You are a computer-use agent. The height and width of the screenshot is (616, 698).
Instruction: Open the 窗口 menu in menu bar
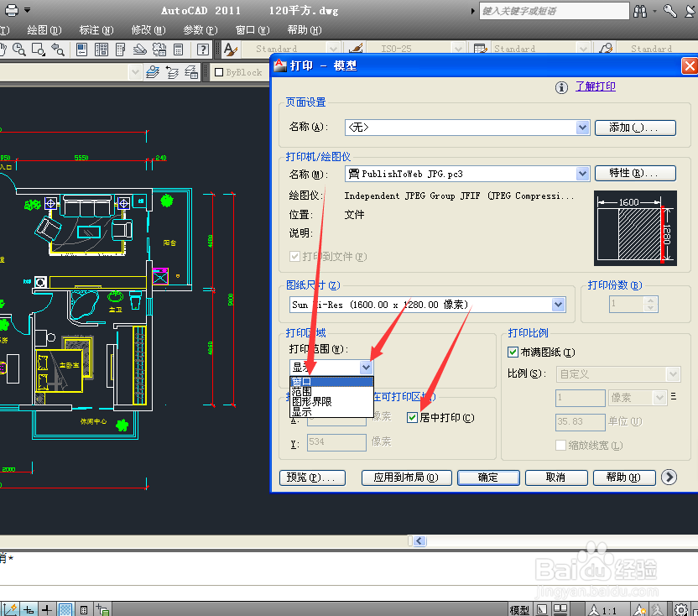tap(253, 30)
